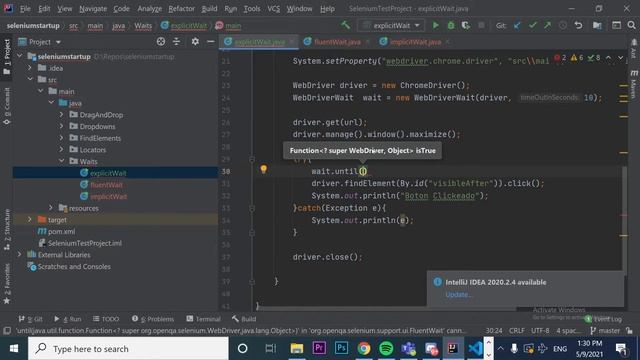The height and width of the screenshot is (360, 640).
Task: Open Project panel settings gear
Action: (195, 42)
